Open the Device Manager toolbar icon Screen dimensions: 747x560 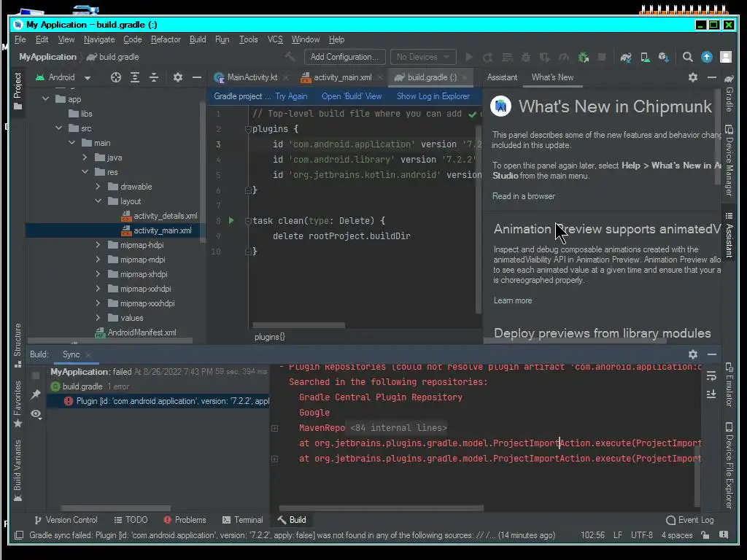pyautogui.click(x=645, y=57)
